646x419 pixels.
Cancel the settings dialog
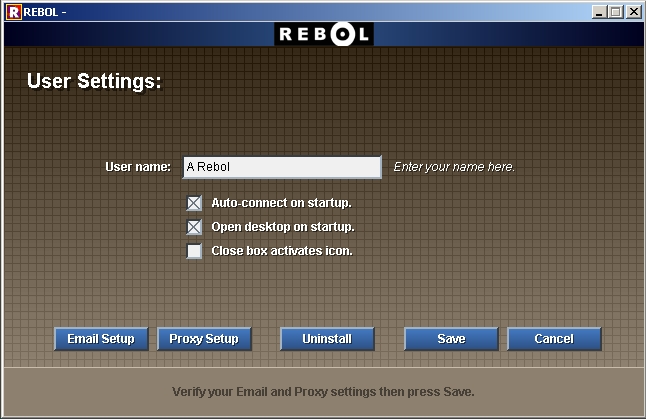[554, 339]
